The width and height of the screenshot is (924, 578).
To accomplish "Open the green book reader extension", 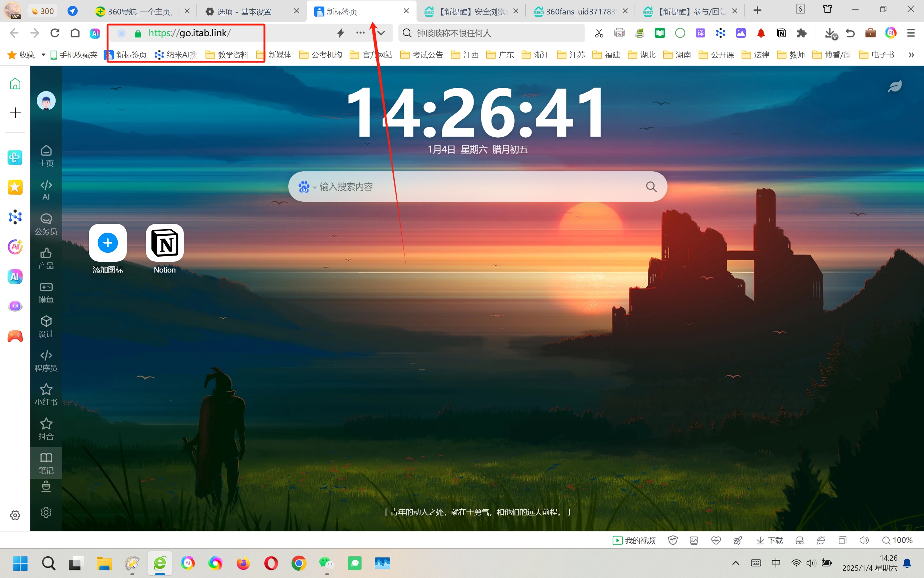I will tap(660, 33).
